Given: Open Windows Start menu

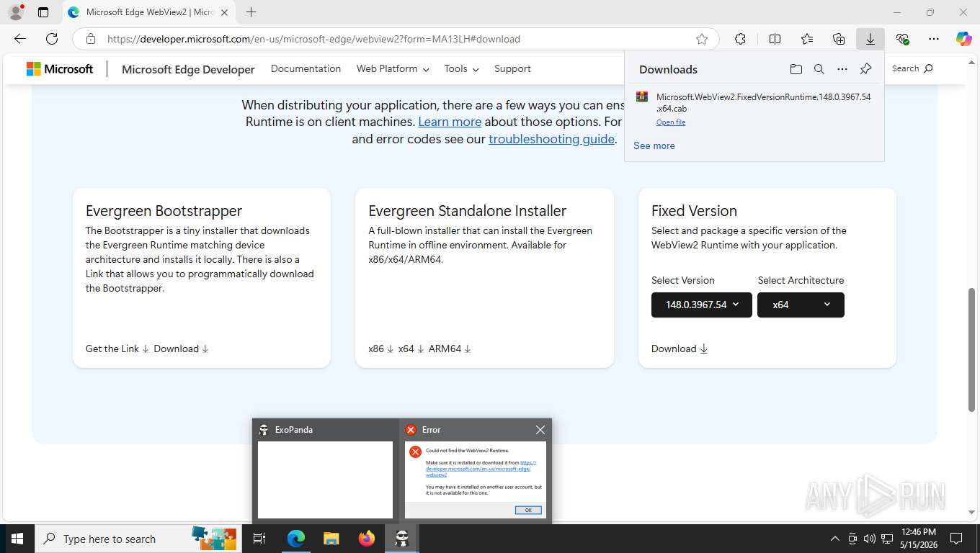Looking at the screenshot, I should (x=17, y=539).
